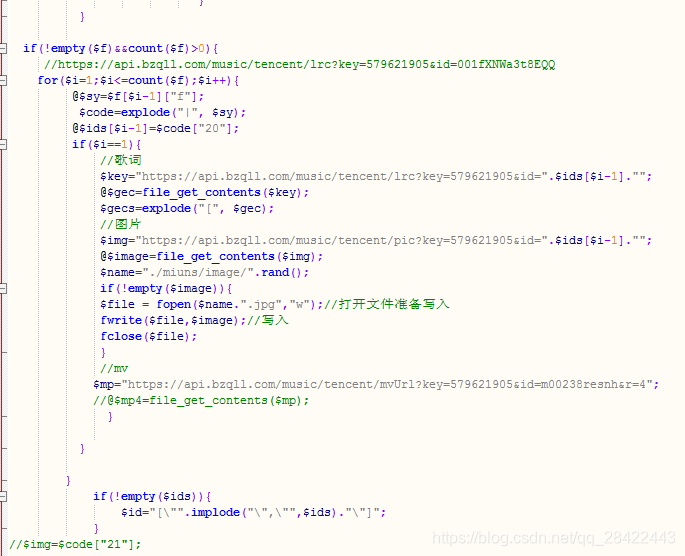The width and height of the screenshot is (685, 556).
Task: Collapse the if(!empty($f)&&count($f)>0) block
Action: pyautogui.click(x=3, y=48)
